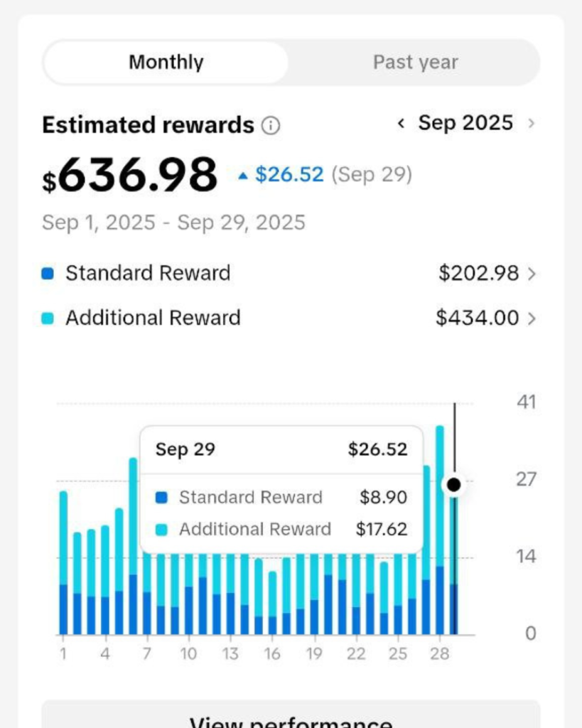This screenshot has width=582, height=728.
Task: Select the Sep 28 bar in chart
Action: (440, 540)
